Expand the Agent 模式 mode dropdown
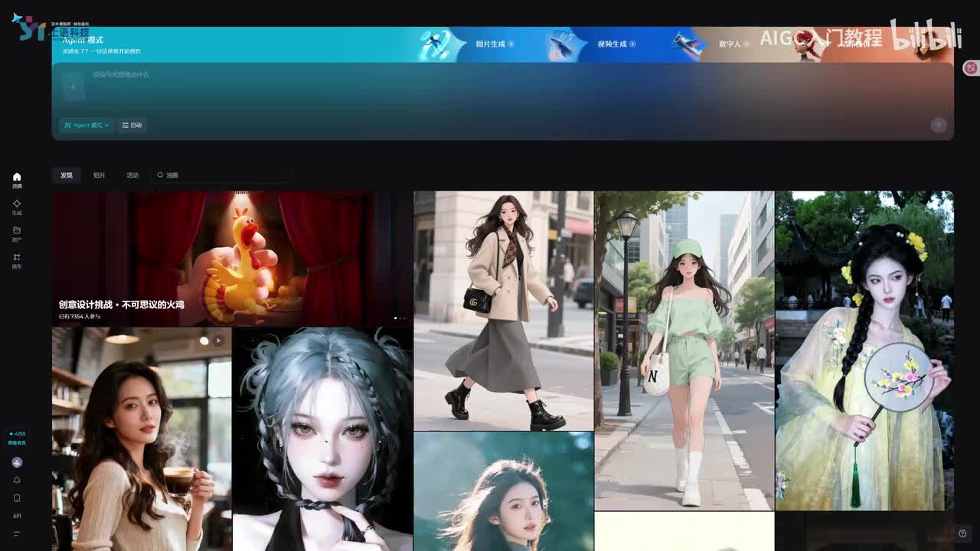 87,125
